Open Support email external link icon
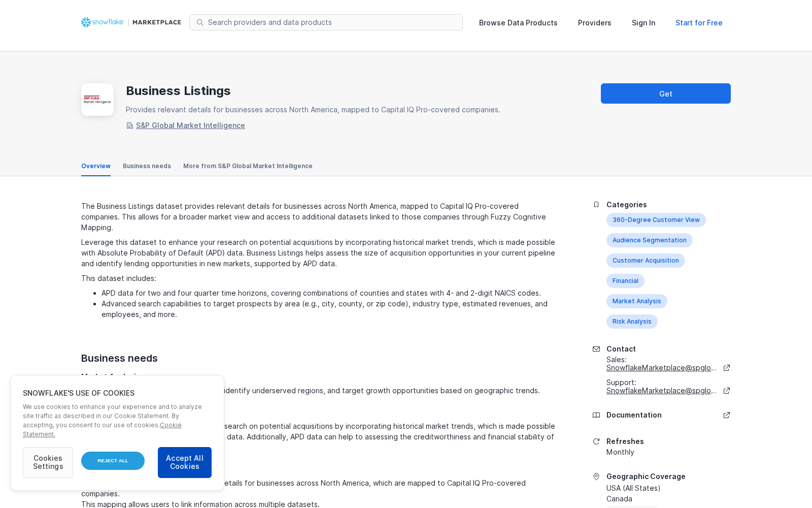 pyautogui.click(x=727, y=391)
